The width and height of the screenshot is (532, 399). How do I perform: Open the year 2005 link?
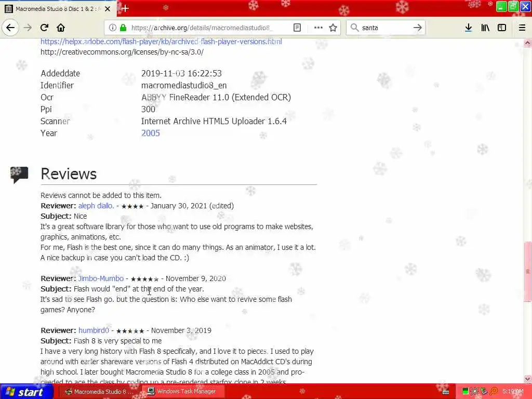pos(150,133)
